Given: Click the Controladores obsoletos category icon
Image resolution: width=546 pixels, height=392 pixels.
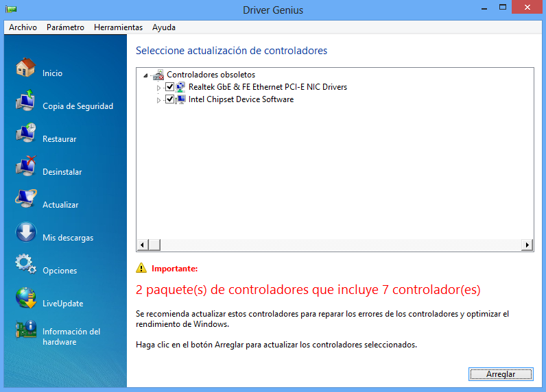Looking at the screenshot, I should (158, 75).
